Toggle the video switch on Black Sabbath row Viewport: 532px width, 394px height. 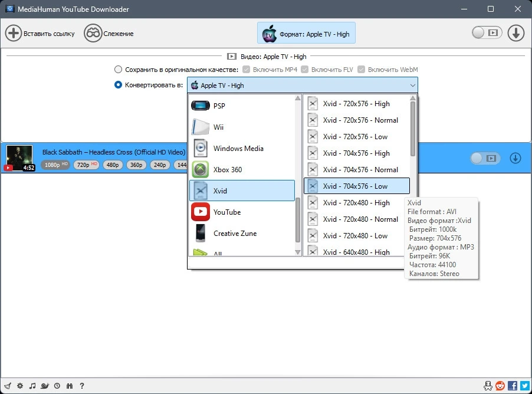[485, 158]
